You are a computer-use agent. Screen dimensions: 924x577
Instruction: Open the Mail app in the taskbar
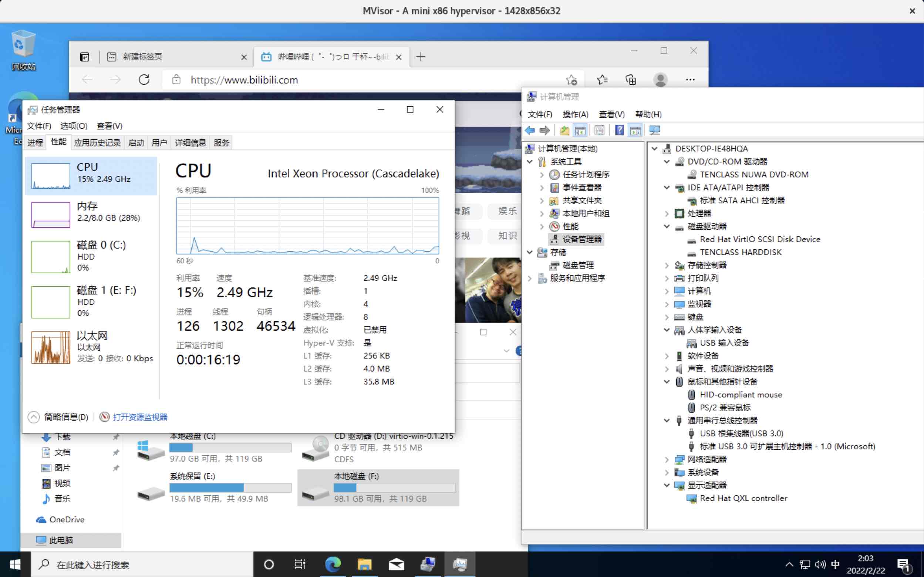pyautogui.click(x=396, y=564)
